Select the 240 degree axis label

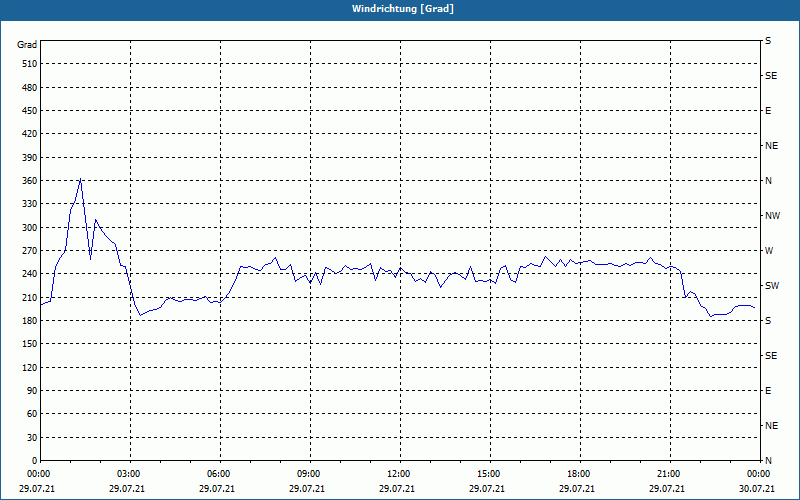click(30, 274)
